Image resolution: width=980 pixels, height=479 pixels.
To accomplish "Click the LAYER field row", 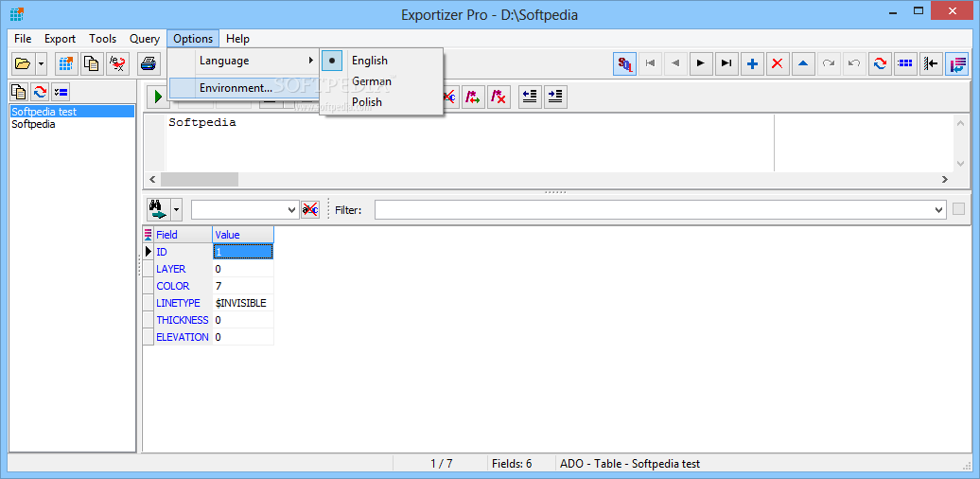I will [x=183, y=269].
